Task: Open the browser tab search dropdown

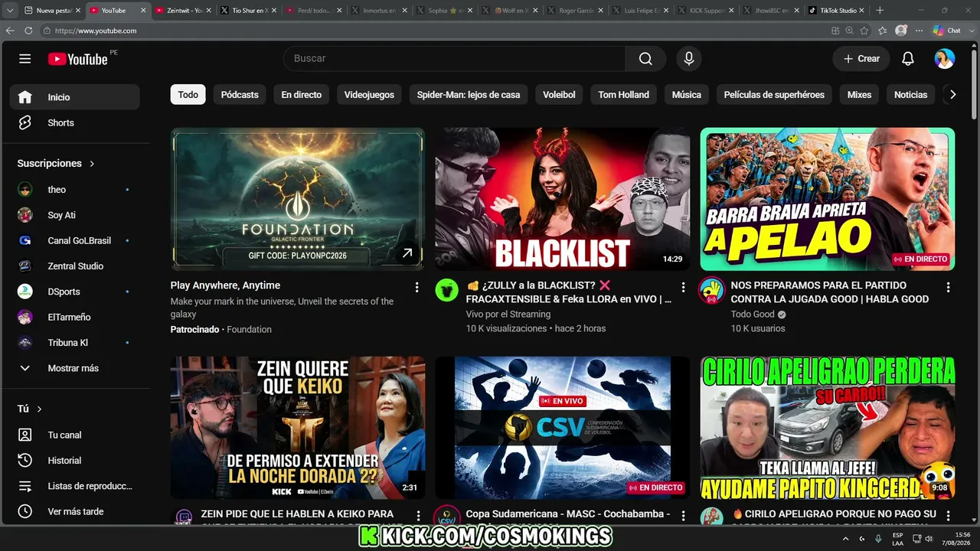Action: [x=10, y=11]
